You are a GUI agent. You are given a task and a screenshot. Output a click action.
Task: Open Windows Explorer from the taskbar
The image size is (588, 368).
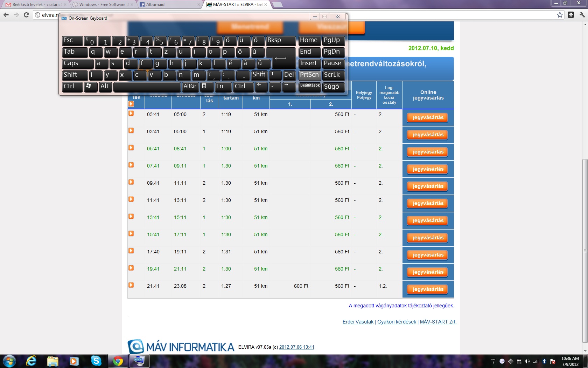click(52, 361)
